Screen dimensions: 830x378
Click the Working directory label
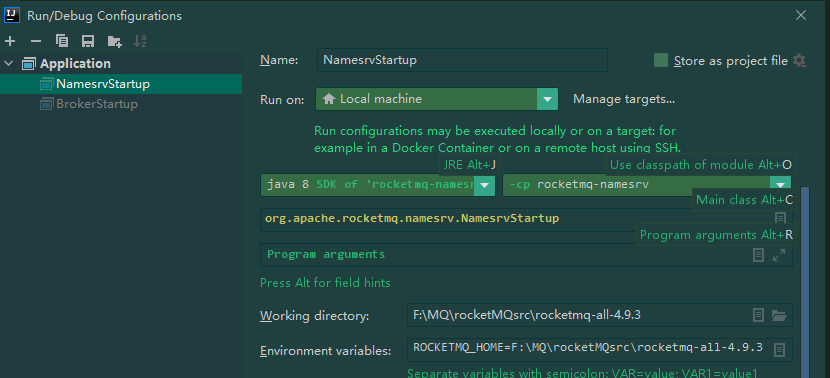(x=314, y=317)
